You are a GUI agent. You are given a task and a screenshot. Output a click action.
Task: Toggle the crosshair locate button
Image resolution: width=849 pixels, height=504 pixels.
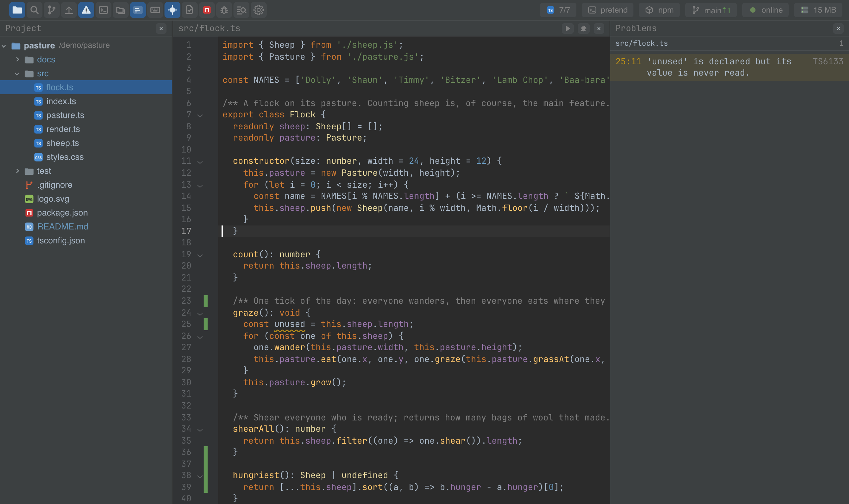172,10
